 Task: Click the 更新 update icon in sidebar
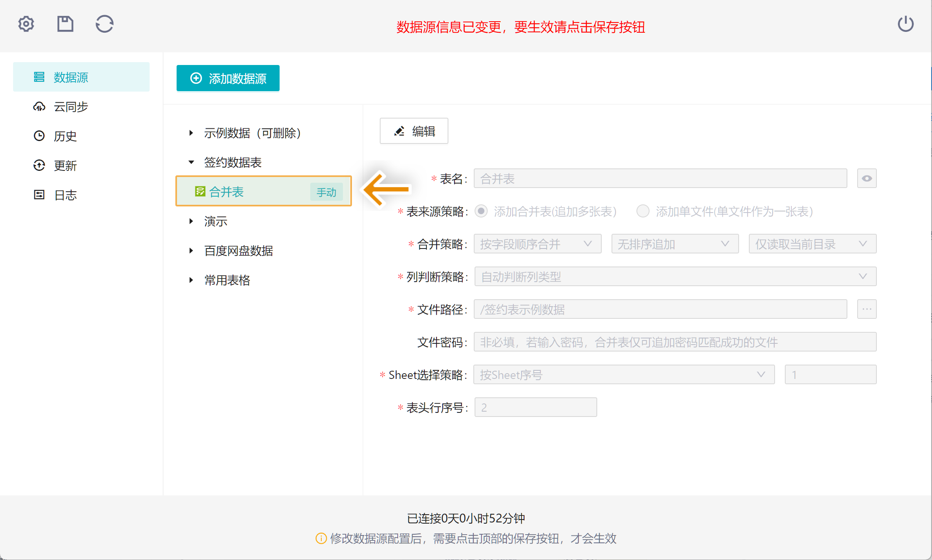pos(39,166)
